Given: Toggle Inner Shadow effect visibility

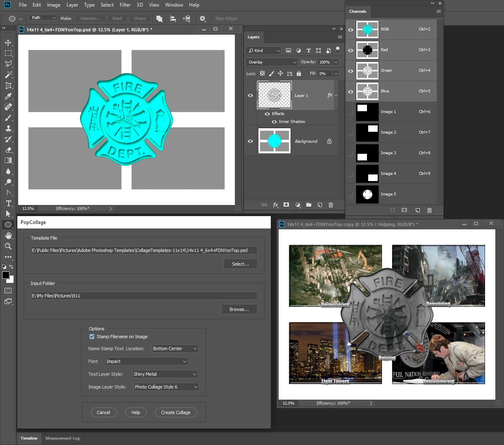Looking at the screenshot, I should (x=274, y=122).
